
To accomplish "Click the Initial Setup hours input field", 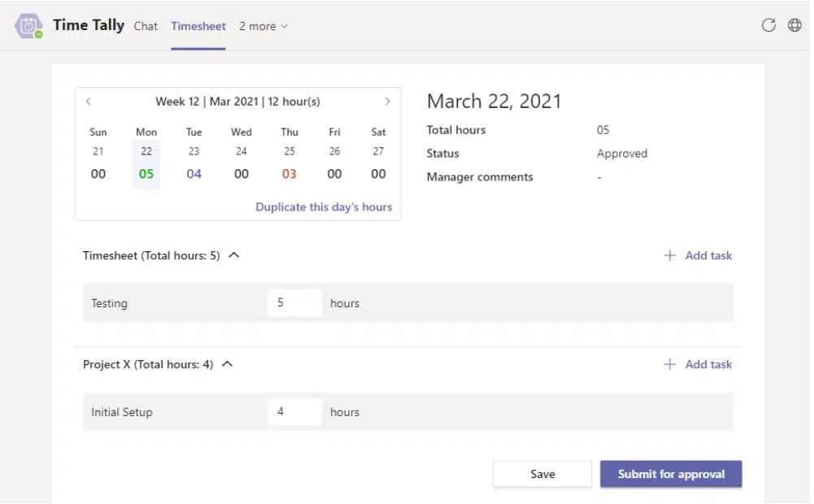I will (295, 412).
